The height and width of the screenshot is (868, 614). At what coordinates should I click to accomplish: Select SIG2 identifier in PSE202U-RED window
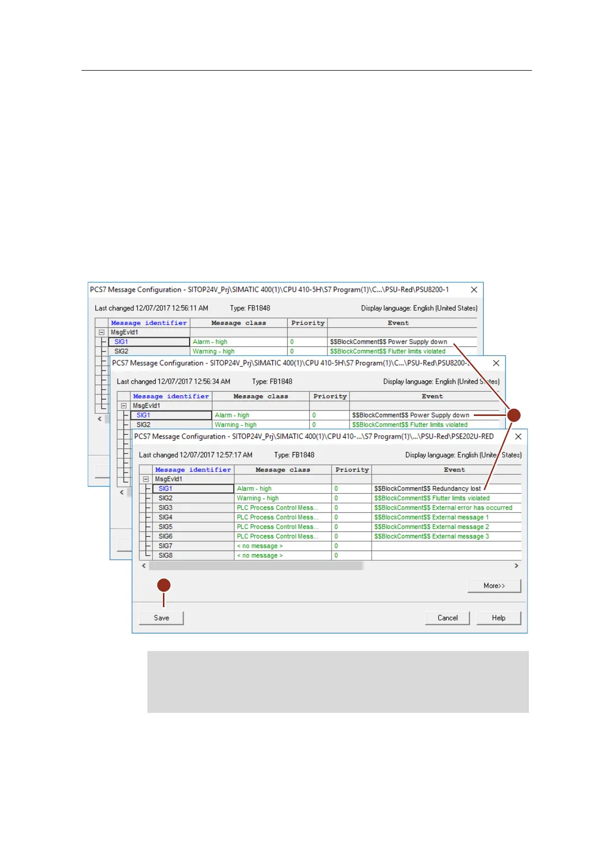(x=193, y=498)
